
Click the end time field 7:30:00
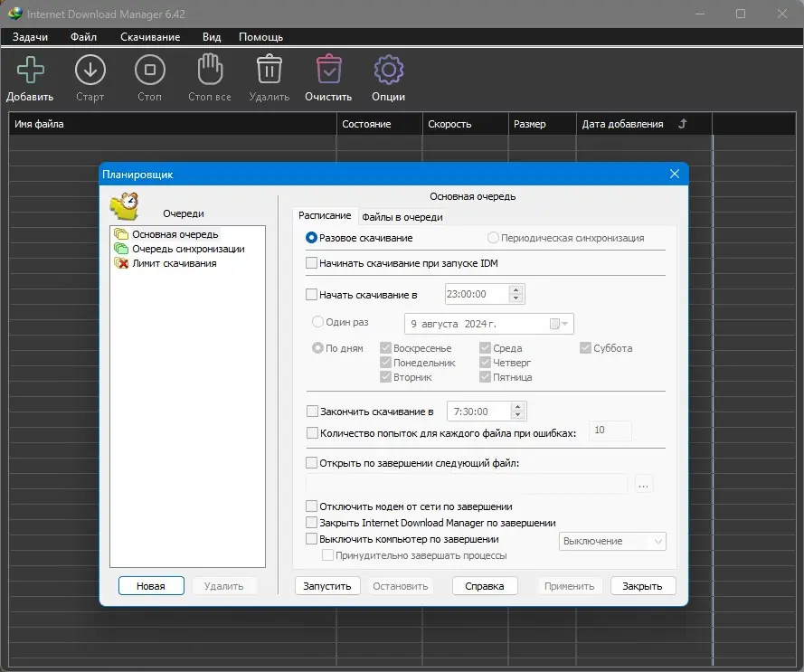pos(479,412)
